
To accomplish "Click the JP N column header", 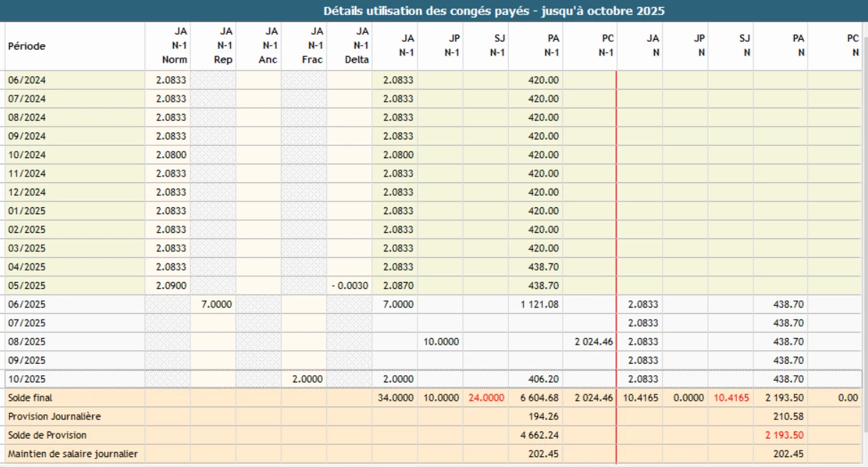I will pyautogui.click(x=686, y=46).
